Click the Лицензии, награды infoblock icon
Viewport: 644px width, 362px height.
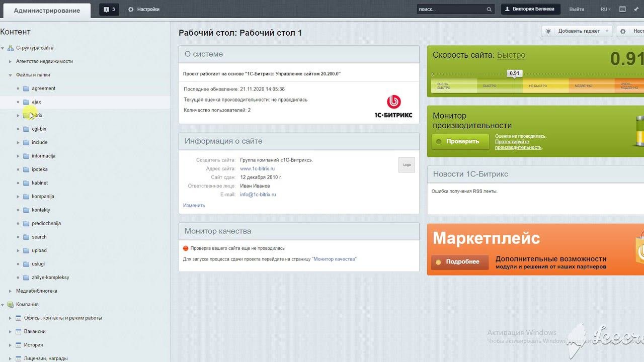[19, 359]
